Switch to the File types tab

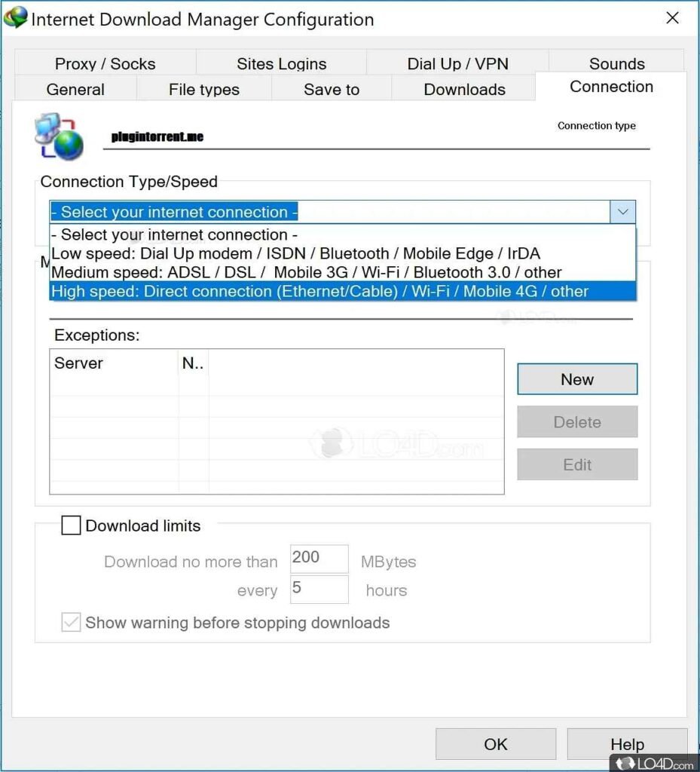tap(203, 89)
